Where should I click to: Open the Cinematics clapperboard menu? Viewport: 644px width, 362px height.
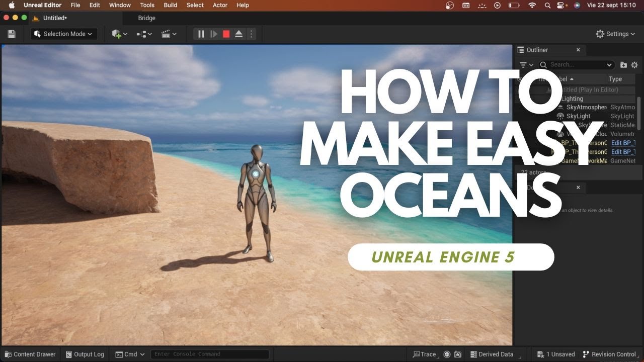coord(169,34)
